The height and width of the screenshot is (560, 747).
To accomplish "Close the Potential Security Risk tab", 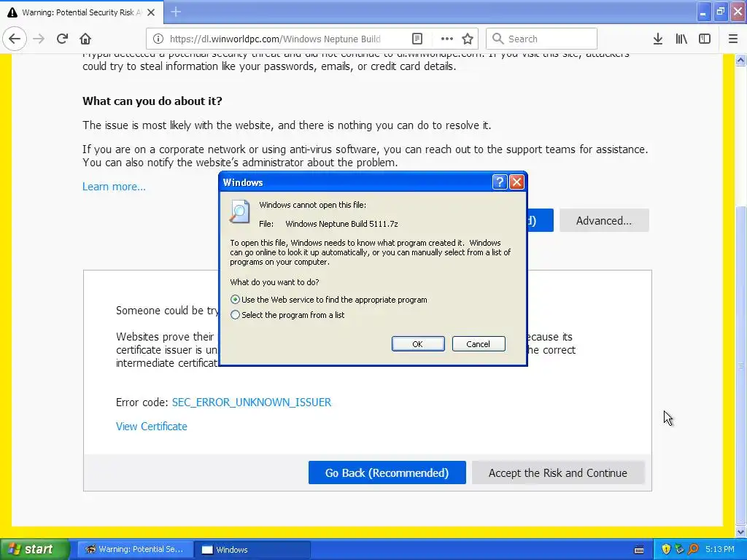I will pos(151,12).
